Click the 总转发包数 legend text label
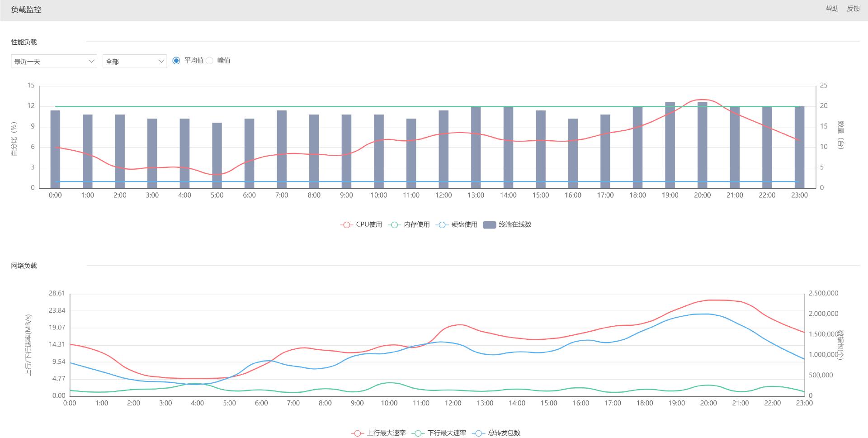868x438 pixels. tap(504, 433)
